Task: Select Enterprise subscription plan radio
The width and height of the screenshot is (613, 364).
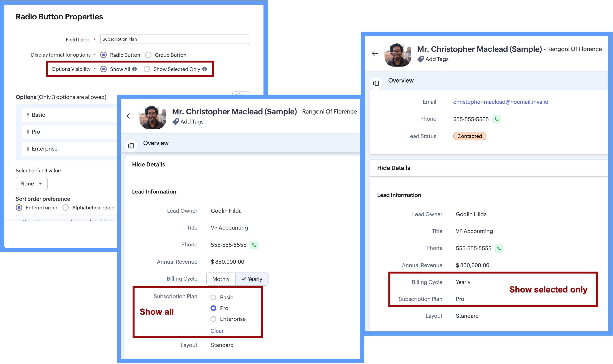Action: [x=213, y=319]
